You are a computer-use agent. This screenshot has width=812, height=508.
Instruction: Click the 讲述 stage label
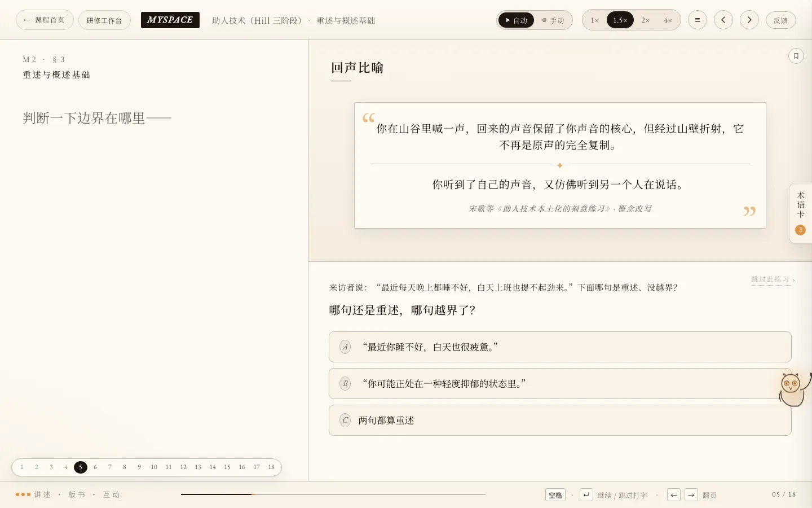[42, 494]
